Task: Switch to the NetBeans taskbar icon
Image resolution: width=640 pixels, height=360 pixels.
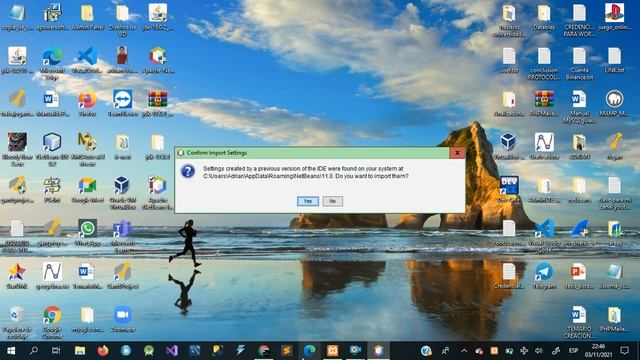Action: click(378, 351)
